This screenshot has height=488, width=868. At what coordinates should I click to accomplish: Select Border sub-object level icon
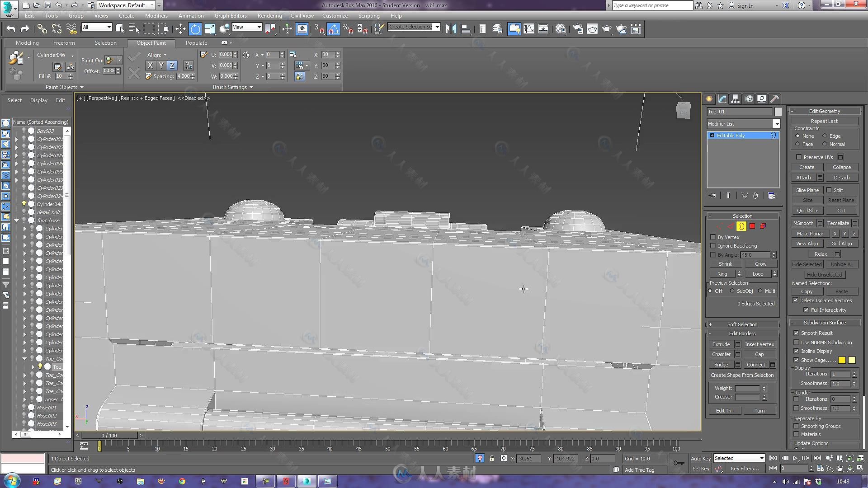coord(741,226)
